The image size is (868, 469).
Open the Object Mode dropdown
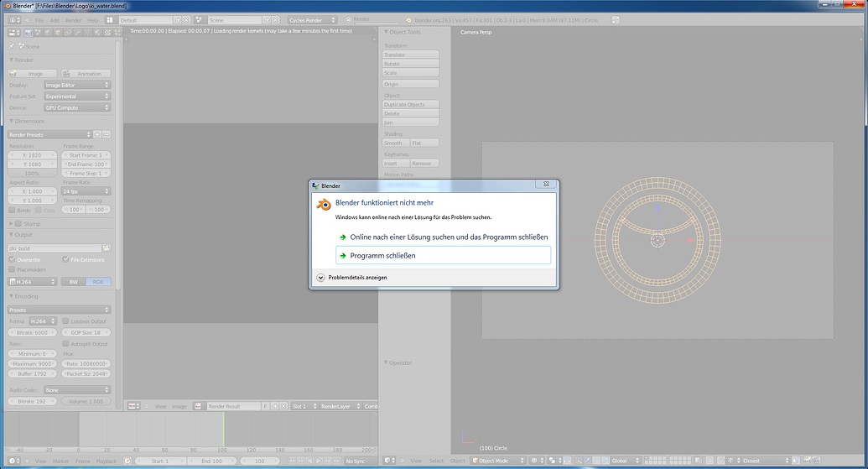pyautogui.click(x=497, y=461)
